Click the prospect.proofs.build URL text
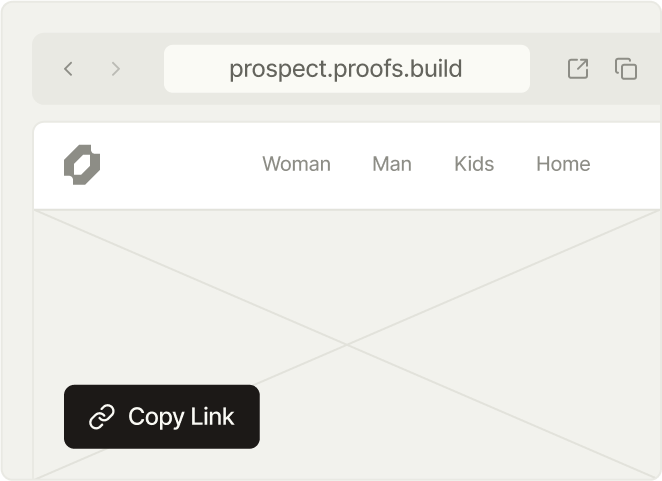Viewport: 662px width, 481px height. click(x=346, y=69)
